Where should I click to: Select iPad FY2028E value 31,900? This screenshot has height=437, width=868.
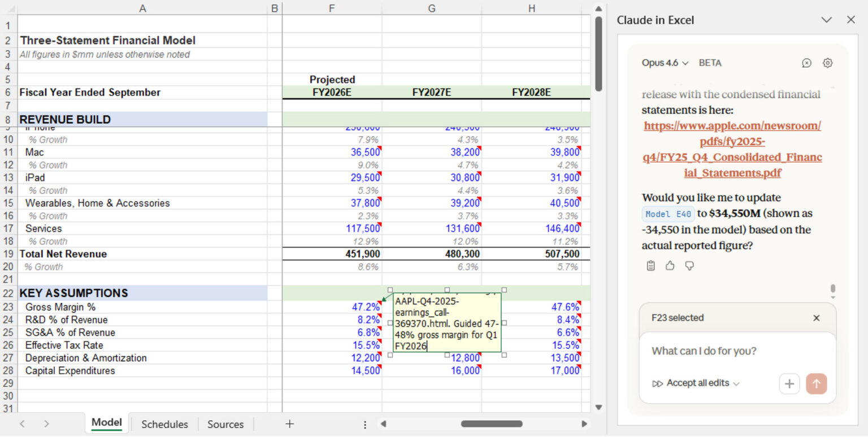click(x=532, y=178)
